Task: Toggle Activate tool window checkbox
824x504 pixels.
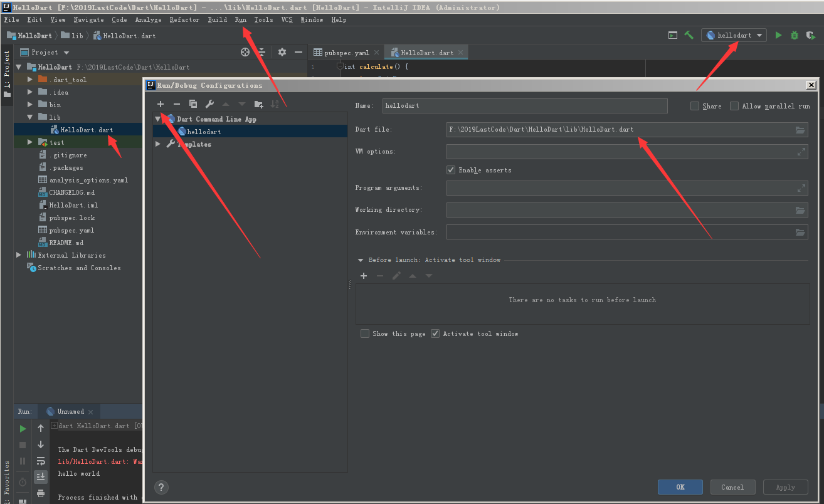Action: tap(435, 333)
